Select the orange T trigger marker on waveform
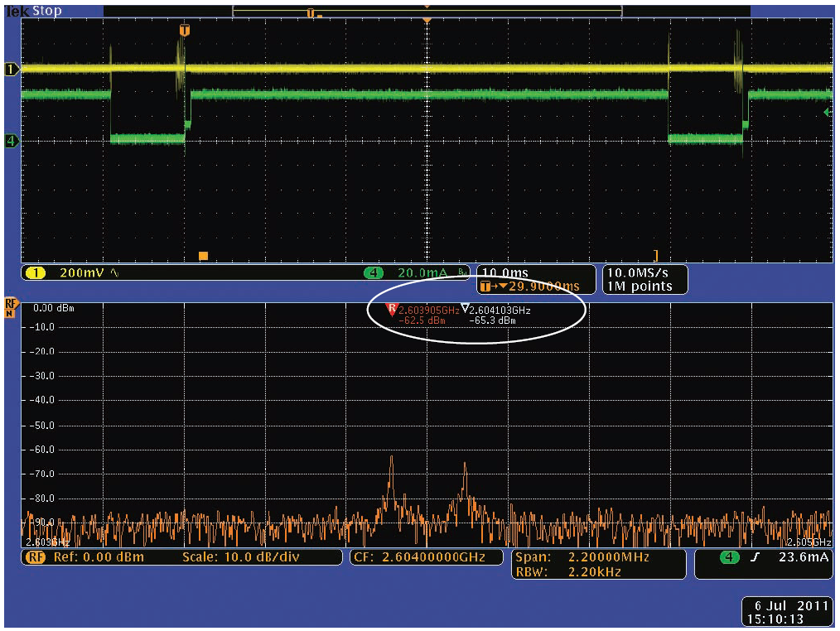The image size is (840, 631). pos(184,31)
